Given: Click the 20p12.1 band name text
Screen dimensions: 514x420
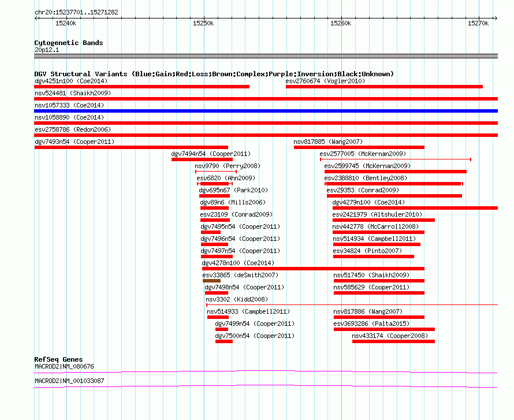Looking at the screenshot, I should (x=47, y=50).
